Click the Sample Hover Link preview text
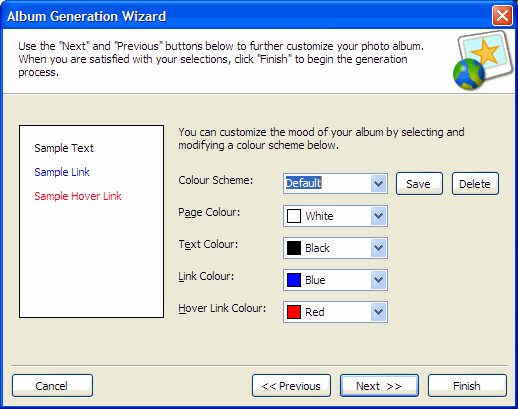The width and height of the screenshot is (518, 409). [x=78, y=196]
